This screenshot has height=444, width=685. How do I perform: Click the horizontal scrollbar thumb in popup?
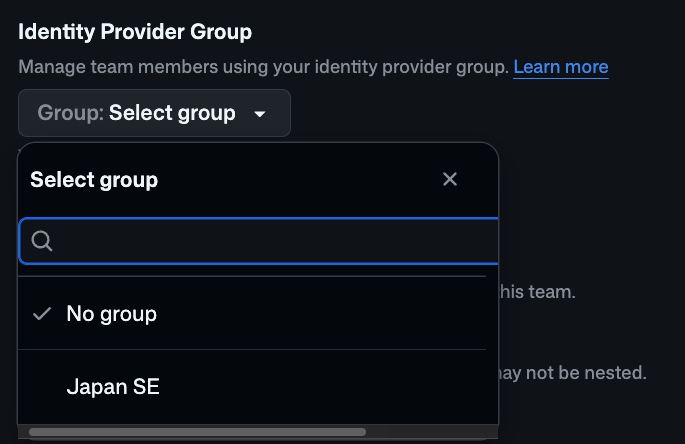tap(197, 432)
